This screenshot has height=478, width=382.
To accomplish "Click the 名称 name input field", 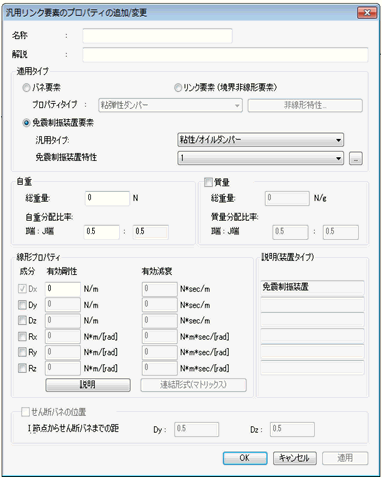I will (157, 36).
